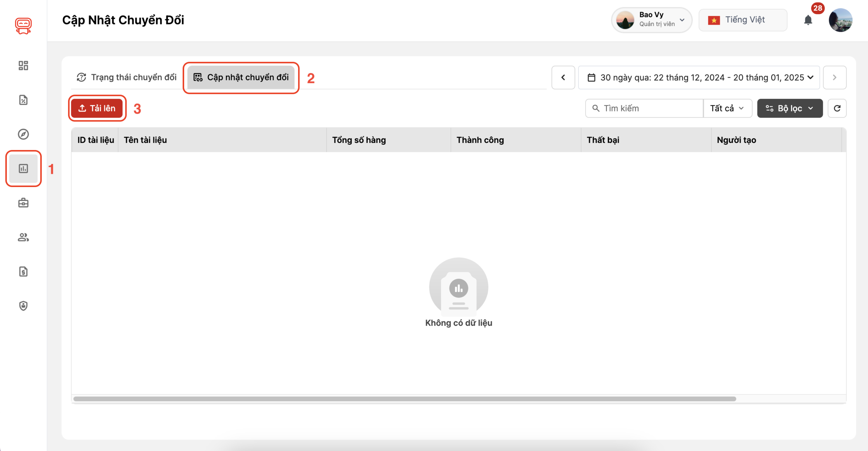
Task: Click the refresh table icon button
Action: pos(837,108)
